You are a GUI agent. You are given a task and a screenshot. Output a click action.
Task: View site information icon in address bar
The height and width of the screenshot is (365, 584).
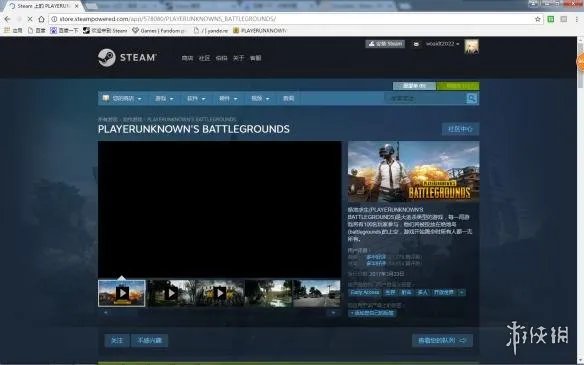tap(54, 19)
